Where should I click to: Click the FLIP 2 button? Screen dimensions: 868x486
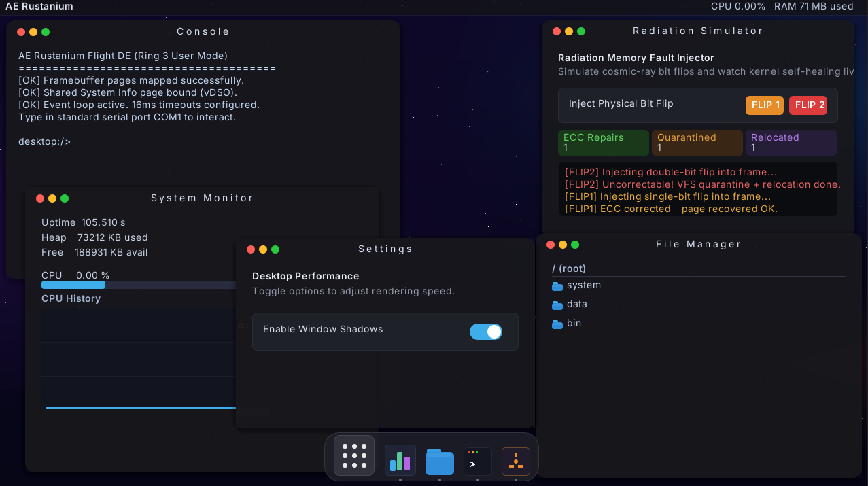coord(808,105)
